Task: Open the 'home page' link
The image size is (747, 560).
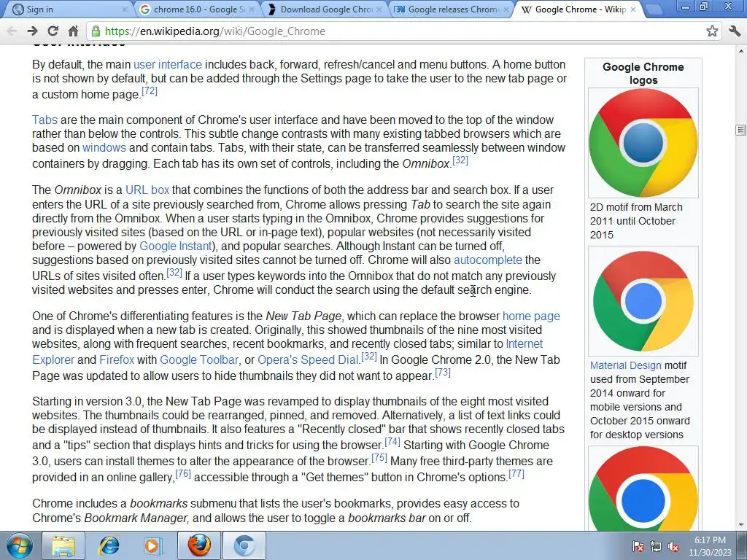Action: click(531, 316)
